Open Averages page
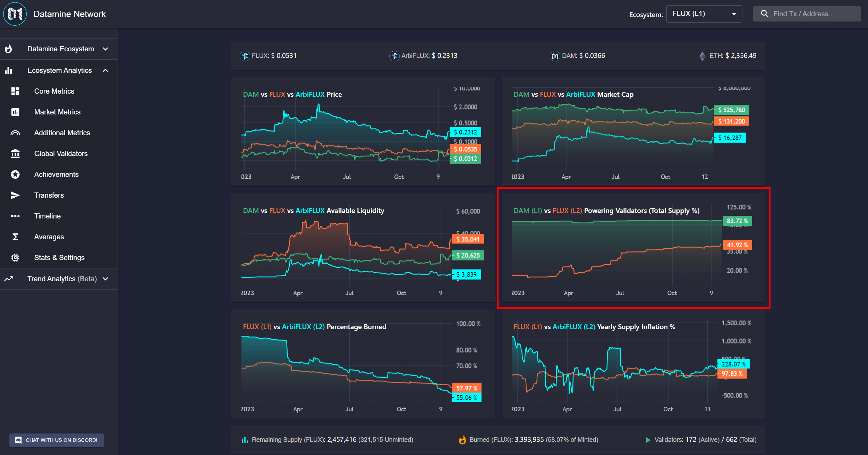 point(59,237)
